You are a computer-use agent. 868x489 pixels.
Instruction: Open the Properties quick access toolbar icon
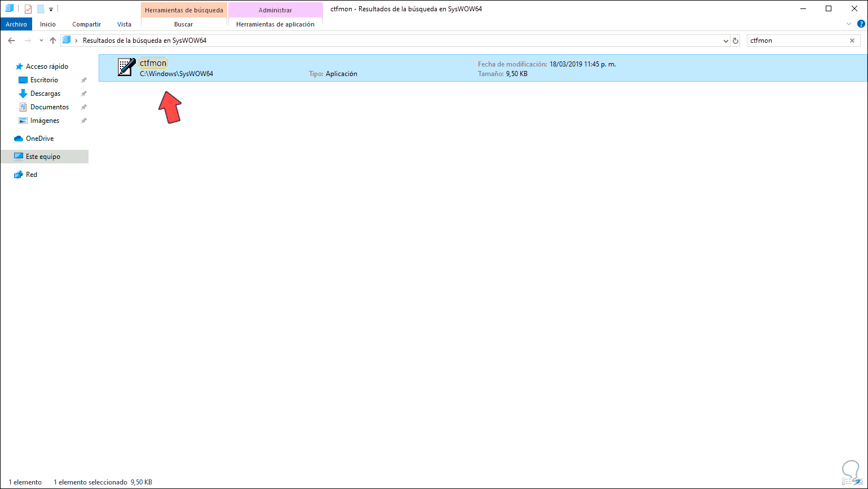pyautogui.click(x=27, y=8)
